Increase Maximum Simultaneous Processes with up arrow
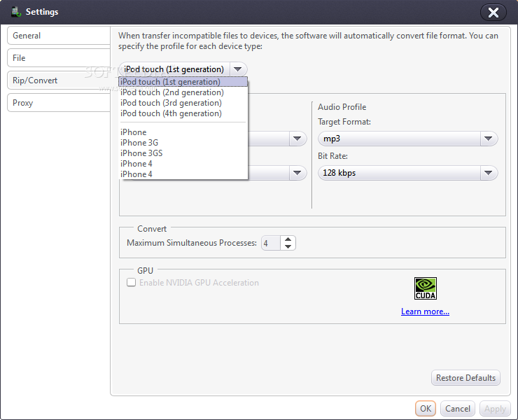 288,239
